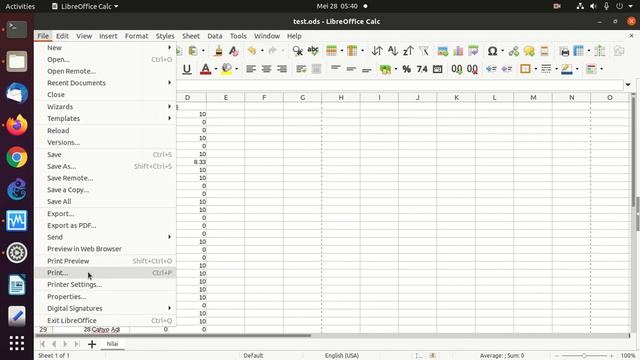Open the Font Color dropdown arrow
Viewport: 640px width, 360px height.
tap(216, 69)
